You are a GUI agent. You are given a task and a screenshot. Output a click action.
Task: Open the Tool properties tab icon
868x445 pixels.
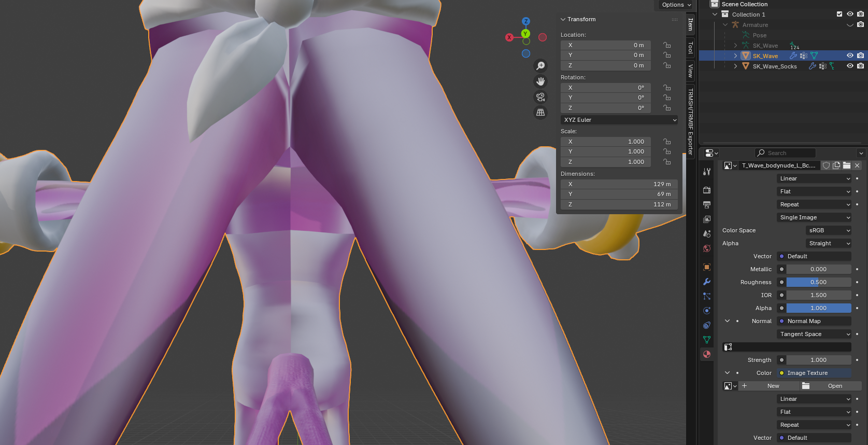click(x=707, y=172)
